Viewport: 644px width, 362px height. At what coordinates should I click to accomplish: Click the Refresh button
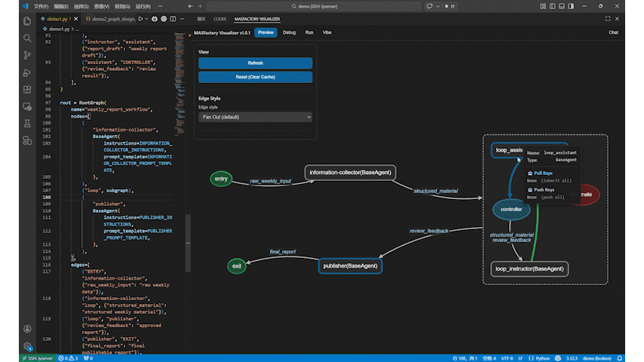pos(255,63)
